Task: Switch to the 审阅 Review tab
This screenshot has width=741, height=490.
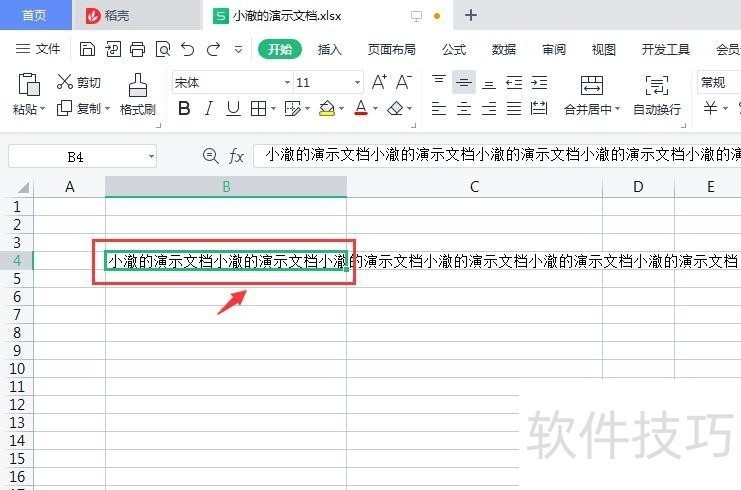Action: click(x=554, y=49)
